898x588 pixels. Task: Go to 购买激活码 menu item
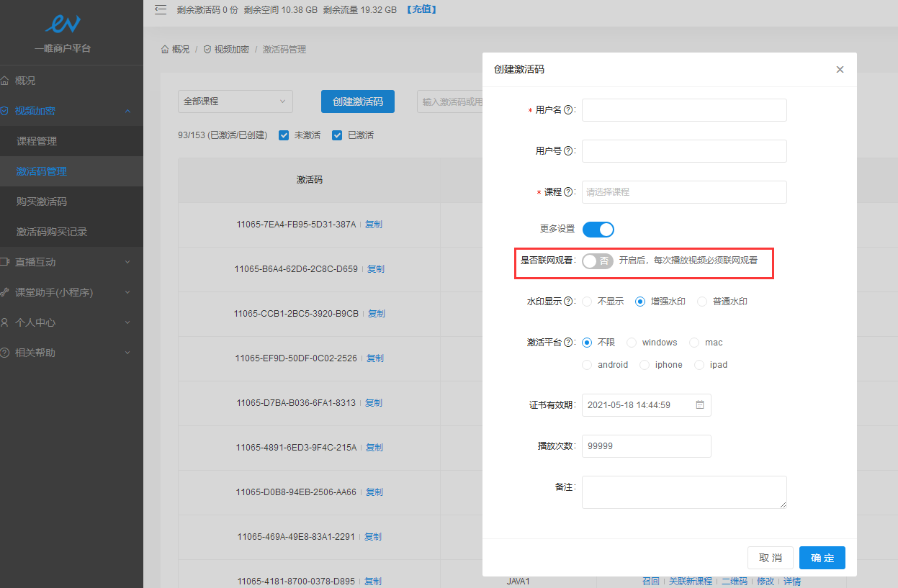pyautogui.click(x=42, y=202)
